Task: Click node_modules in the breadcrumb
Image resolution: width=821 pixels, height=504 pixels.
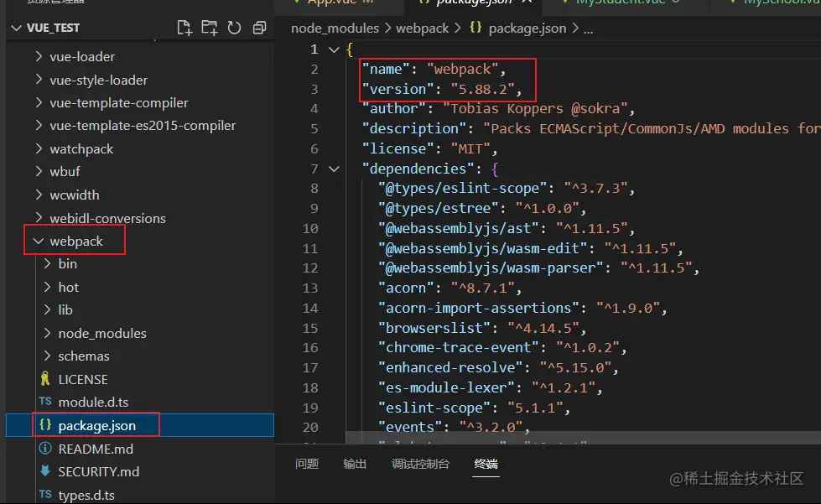Action: click(x=335, y=29)
